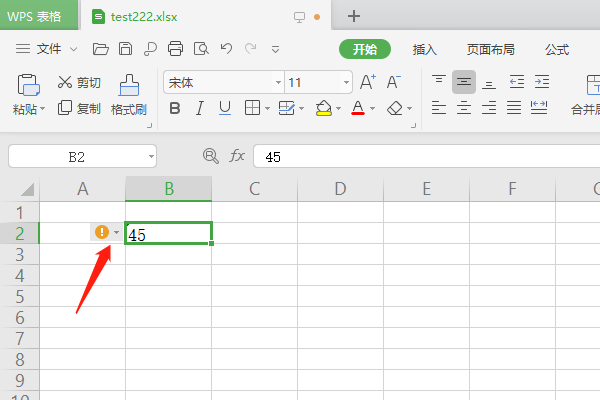Click increase indent icon
This screenshot has width=600, height=400.
click(542, 82)
